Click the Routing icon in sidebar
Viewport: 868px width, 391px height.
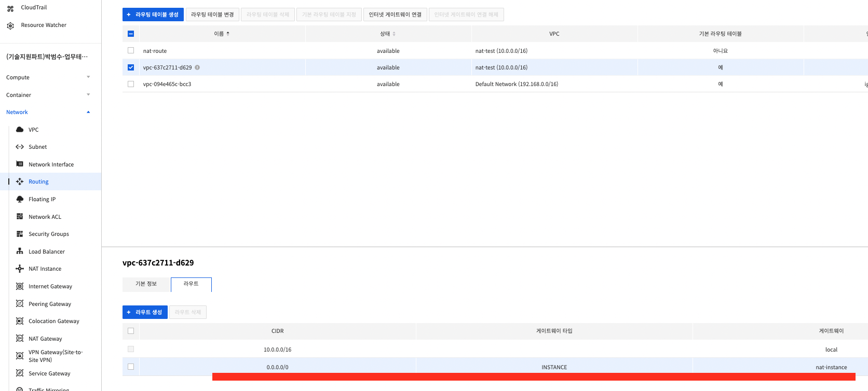(x=20, y=181)
